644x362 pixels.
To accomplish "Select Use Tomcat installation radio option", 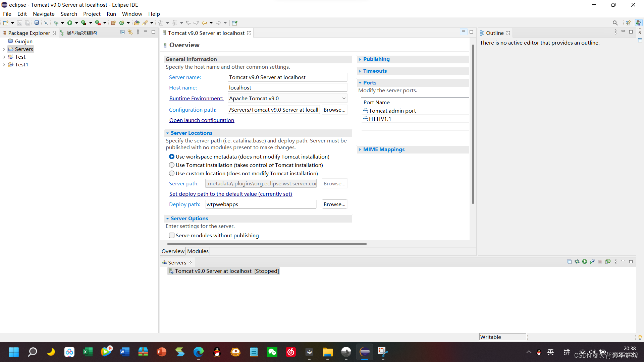I will click(x=172, y=165).
